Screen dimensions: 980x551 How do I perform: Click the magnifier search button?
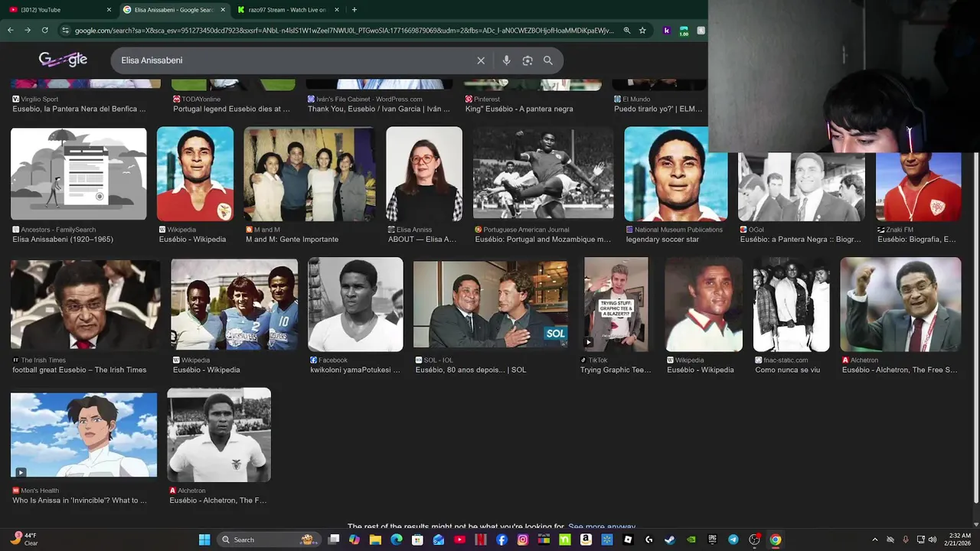(x=548, y=60)
